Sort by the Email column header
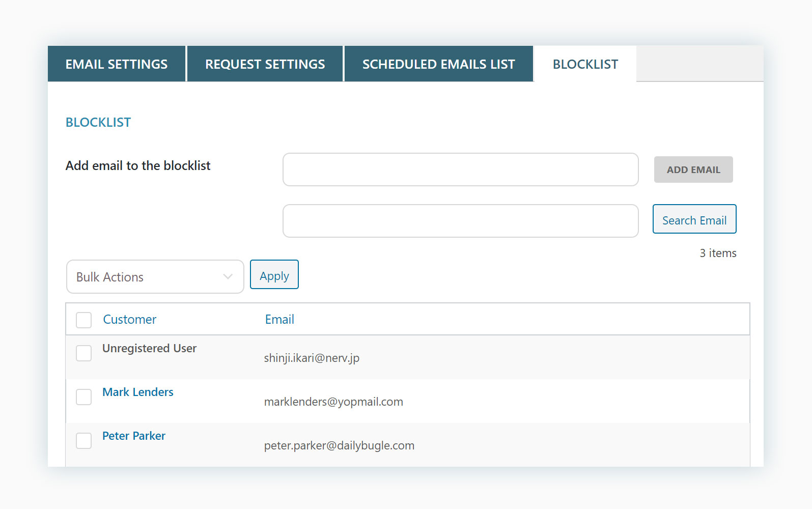This screenshot has width=812, height=509. (279, 320)
